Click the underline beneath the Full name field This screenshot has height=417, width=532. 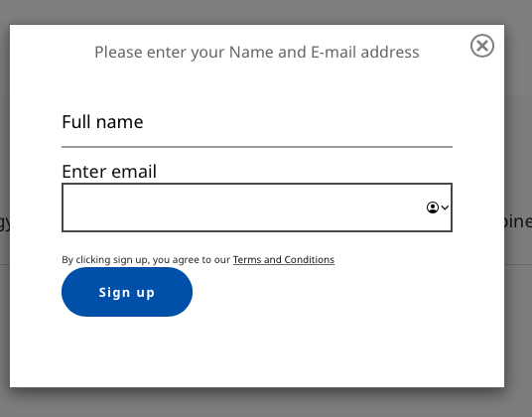coord(257,147)
